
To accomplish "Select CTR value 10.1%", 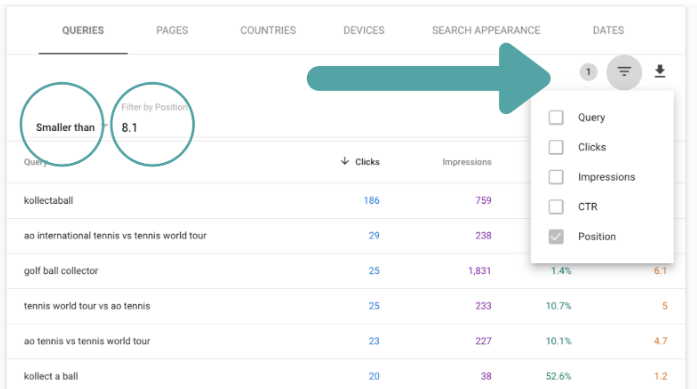I will pos(558,341).
